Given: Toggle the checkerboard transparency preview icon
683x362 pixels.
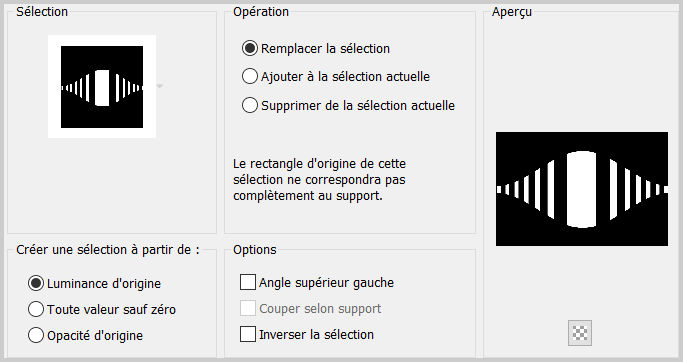Looking at the screenshot, I should (580, 333).
